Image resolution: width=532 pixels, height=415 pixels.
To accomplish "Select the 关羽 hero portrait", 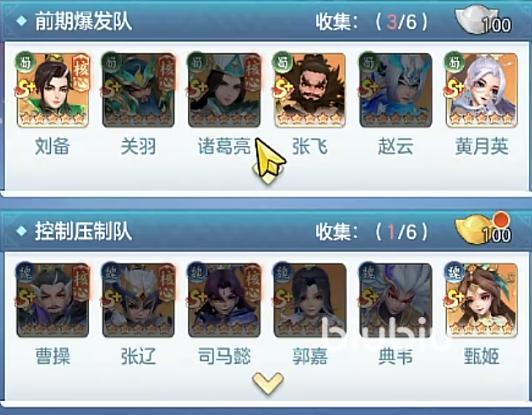I will click(x=138, y=90).
